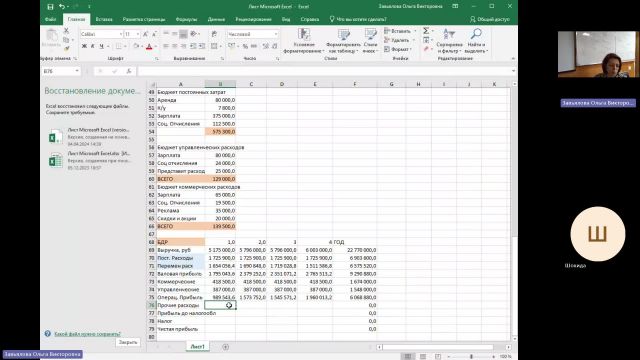Viewport: 640px width, 360px height.
Task: Toggle italic formatting
Action: tap(93, 46)
